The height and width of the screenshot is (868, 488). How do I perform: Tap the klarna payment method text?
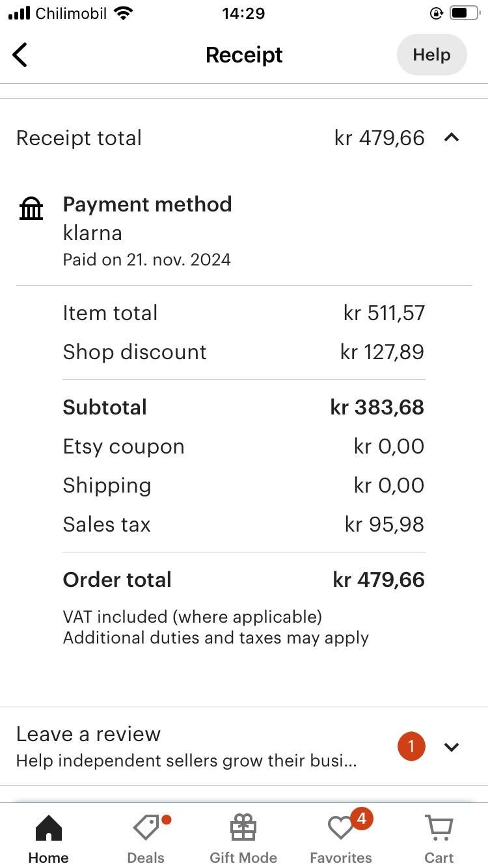tap(92, 233)
